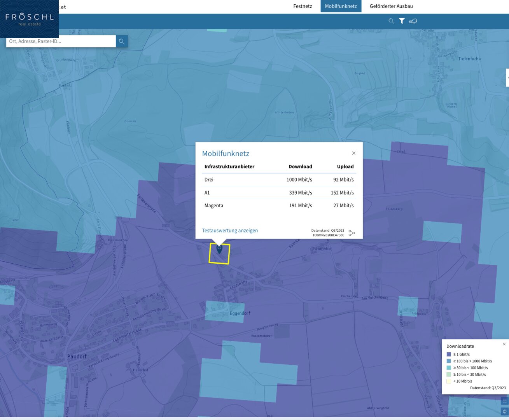Switch to the Festnetz tab

coord(303,6)
